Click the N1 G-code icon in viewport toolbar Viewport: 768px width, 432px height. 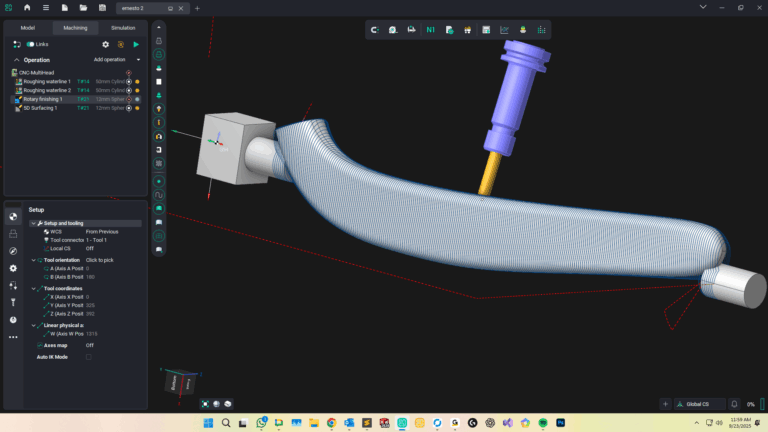tap(431, 30)
